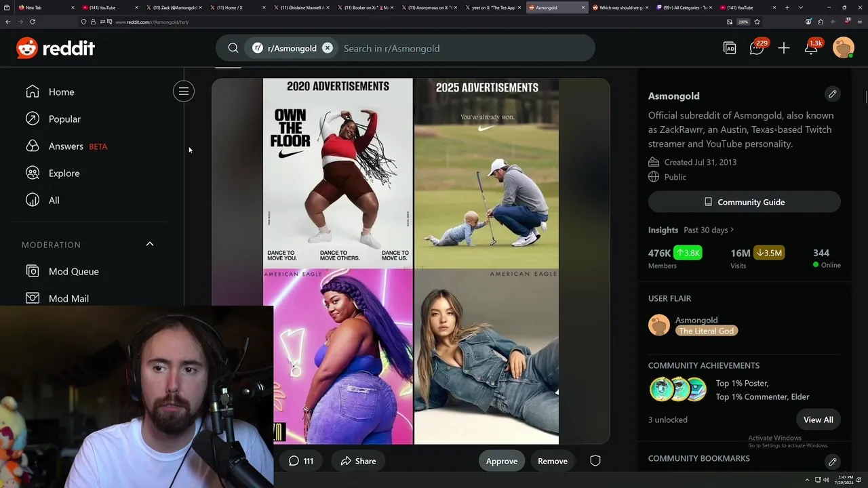Image resolution: width=868 pixels, height=488 pixels.
Task: Click the taskbar clock showing 1:47 PM
Action: [845, 480]
